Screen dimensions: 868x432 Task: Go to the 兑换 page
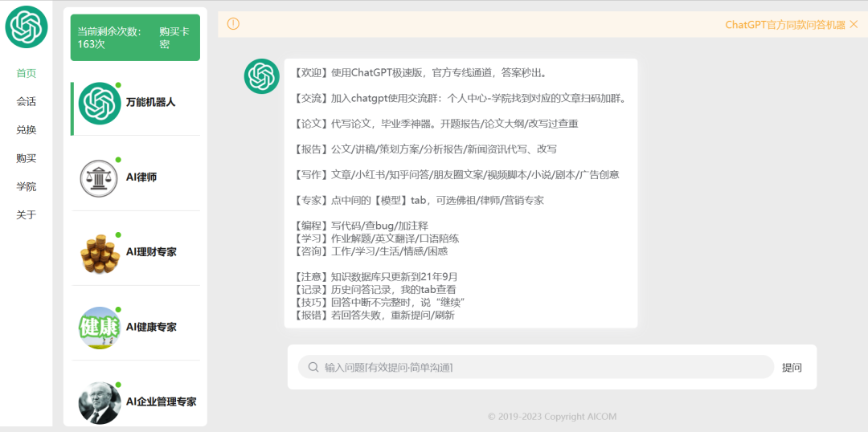[26, 130]
